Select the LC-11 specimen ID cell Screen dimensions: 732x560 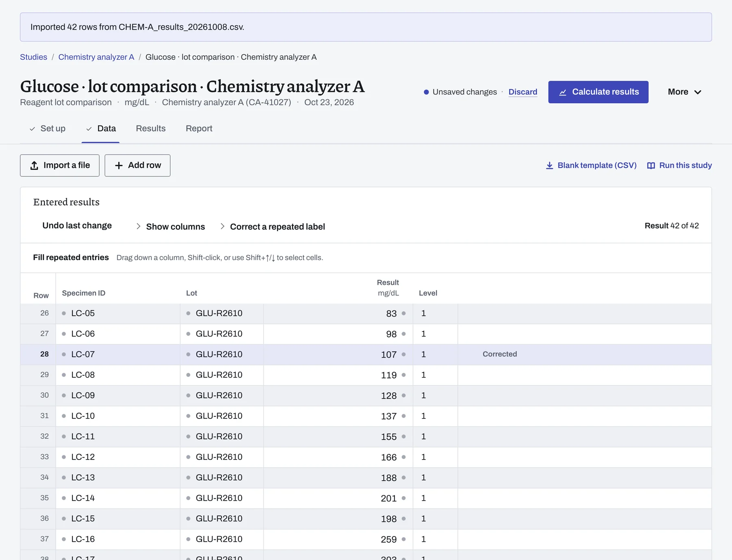[x=118, y=436]
